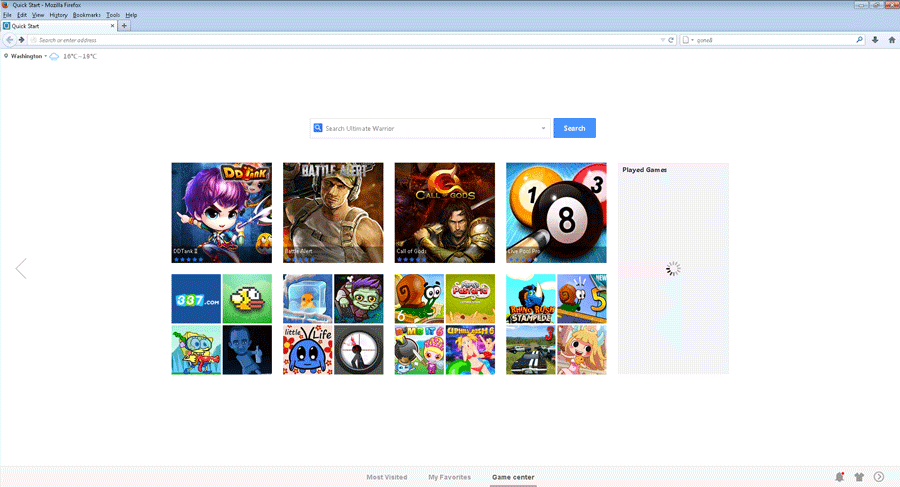Click the Reload page icon
Screen dimensions: 900x487
671,40
